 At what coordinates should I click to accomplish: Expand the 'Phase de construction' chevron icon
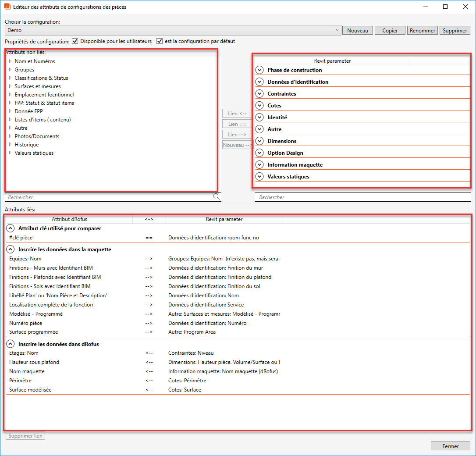259,70
